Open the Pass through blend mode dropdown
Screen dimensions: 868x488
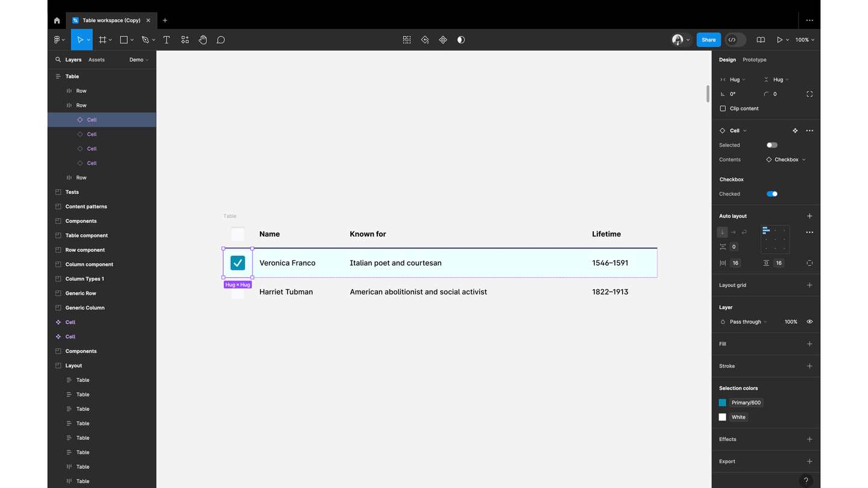747,322
